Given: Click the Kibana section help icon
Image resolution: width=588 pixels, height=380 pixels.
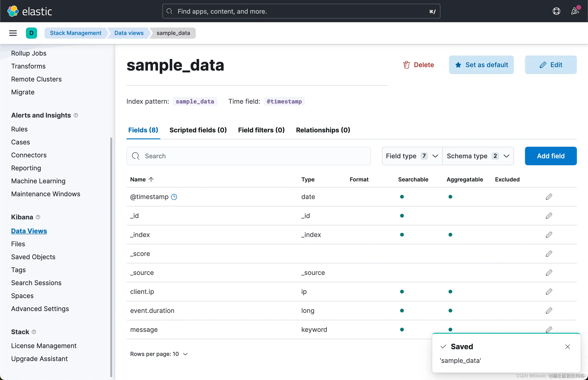Looking at the screenshot, I should 38,217.
